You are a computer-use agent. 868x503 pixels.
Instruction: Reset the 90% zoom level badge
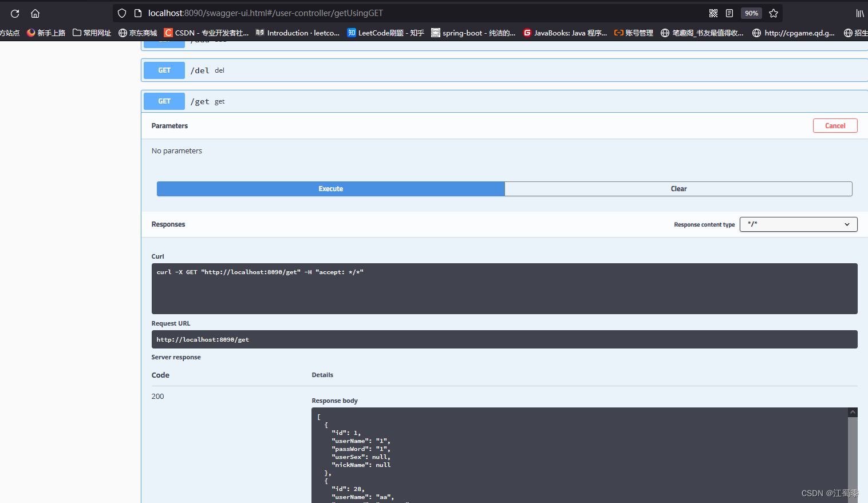751,13
